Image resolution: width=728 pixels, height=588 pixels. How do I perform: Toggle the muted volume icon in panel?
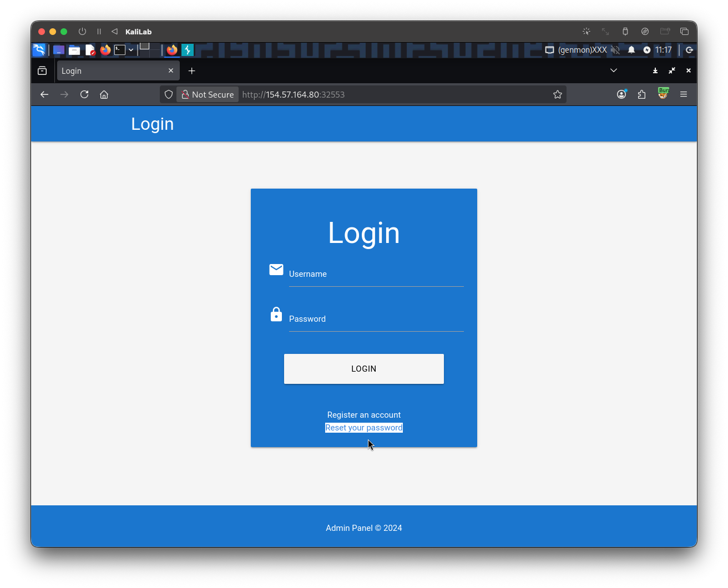pos(615,50)
